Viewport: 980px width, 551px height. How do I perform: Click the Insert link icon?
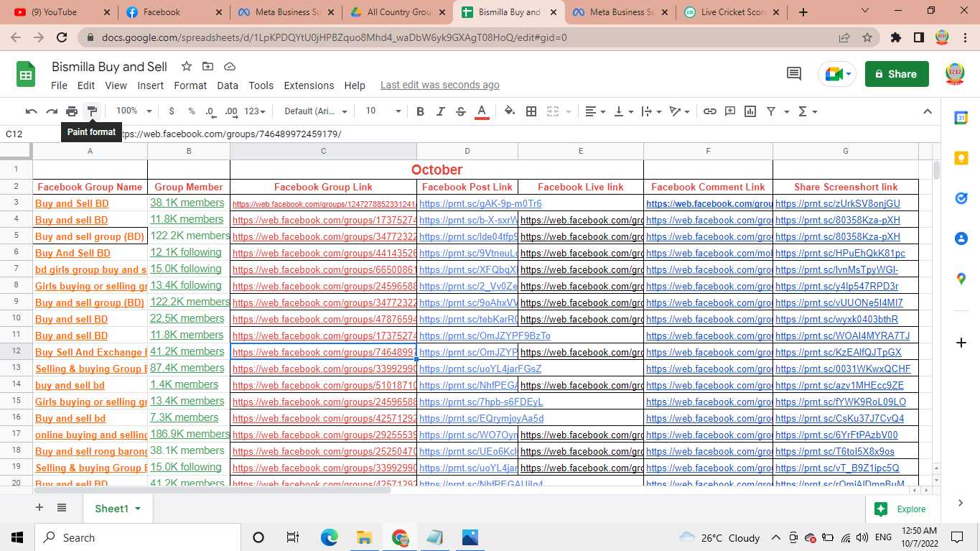click(x=709, y=111)
